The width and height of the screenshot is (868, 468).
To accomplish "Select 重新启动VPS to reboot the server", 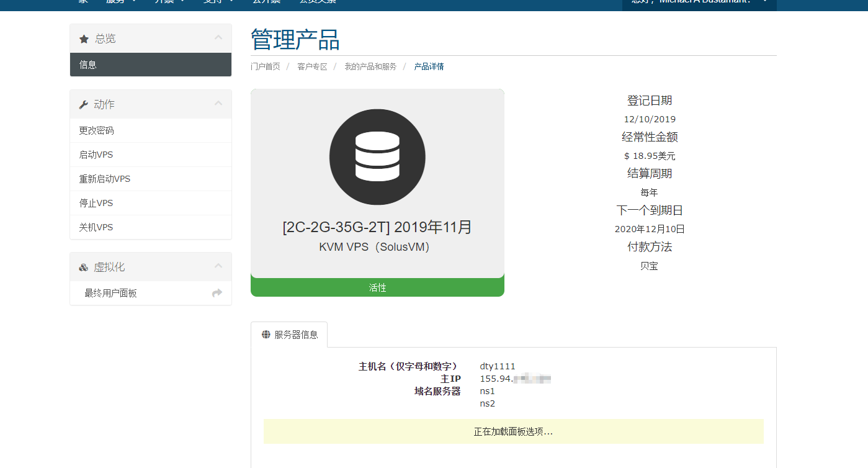I will [104, 179].
